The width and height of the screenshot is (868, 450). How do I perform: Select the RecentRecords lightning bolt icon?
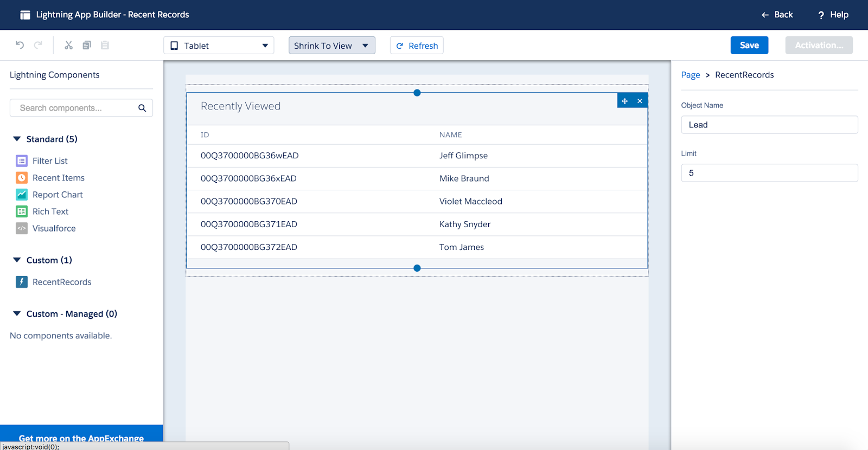tap(22, 282)
